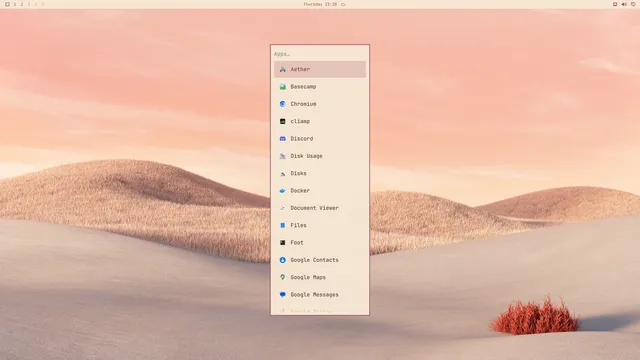This screenshot has height=360, width=640.
Task: Select the Google Maps entry
Action: coord(320,277)
